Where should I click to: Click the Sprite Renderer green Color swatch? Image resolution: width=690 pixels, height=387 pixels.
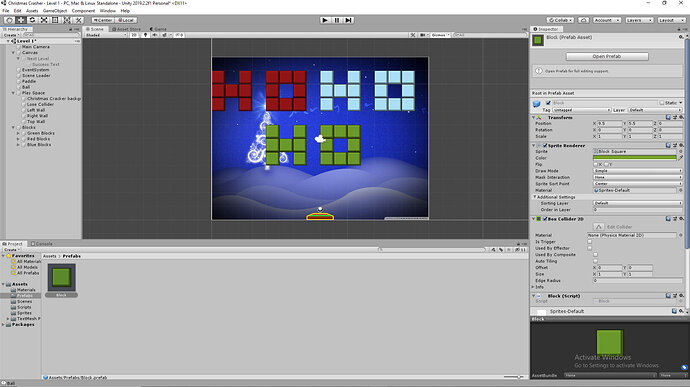click(x=635, y=158)
